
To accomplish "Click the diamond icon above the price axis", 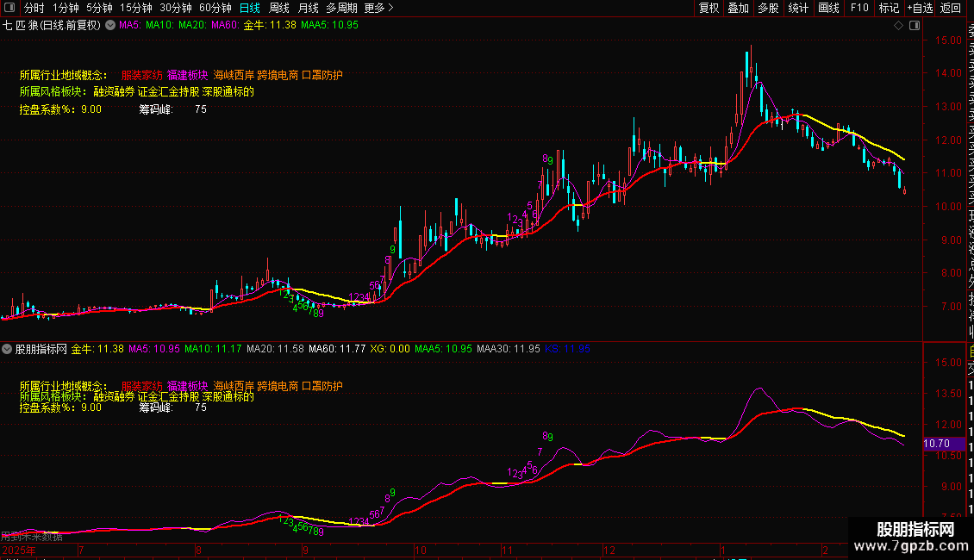I will 899,26.
